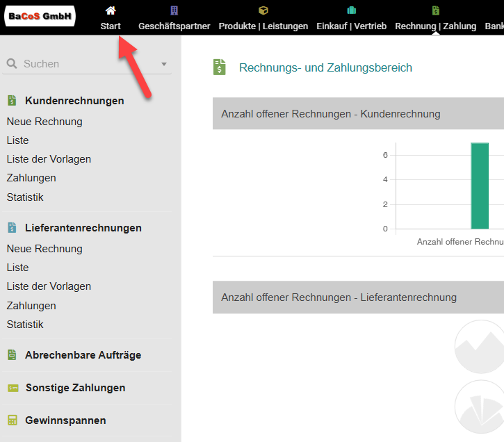Click the Einkauf | Vertrieb briefcase icon

(x=351, y=10)
